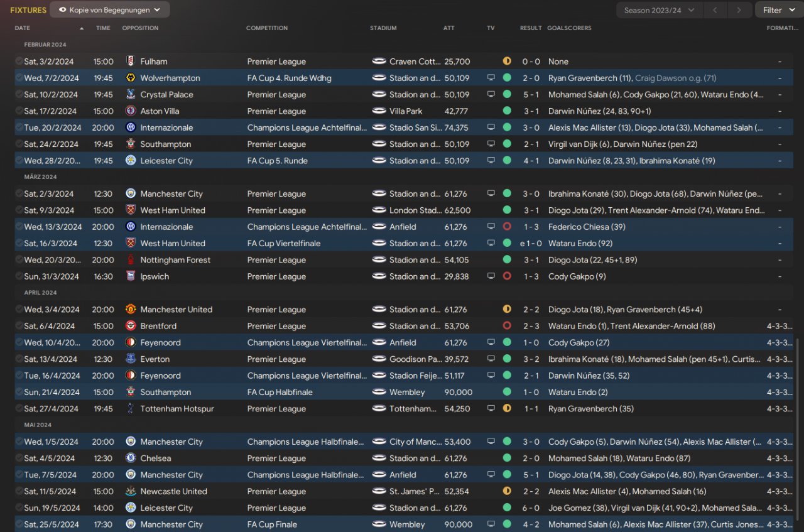The image size is (804, 532).
Task: Click the TV icon in the Ipswich row
Action: coord(491,276)
